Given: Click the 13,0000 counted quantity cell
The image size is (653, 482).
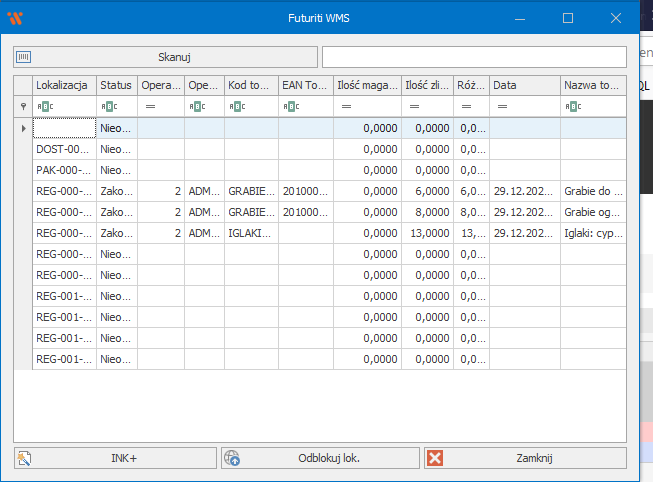Looking at the screenshot, I should click(428, 233).
